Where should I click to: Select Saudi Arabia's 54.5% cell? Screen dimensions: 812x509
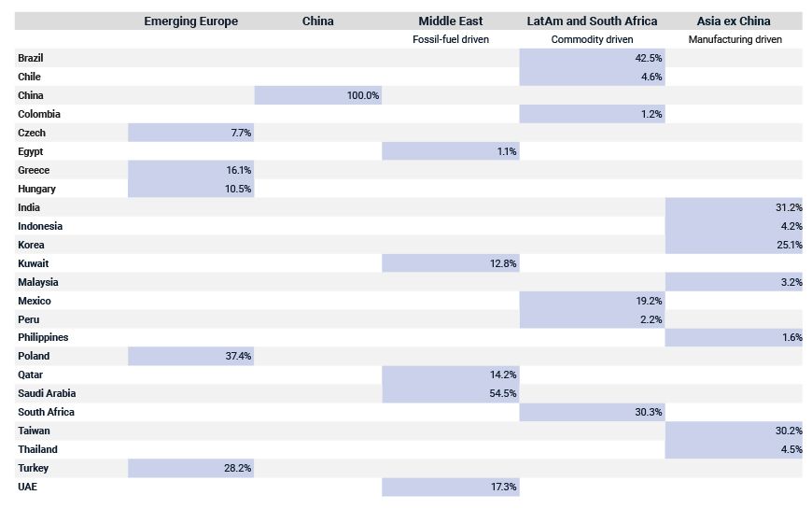pos(451,393)
